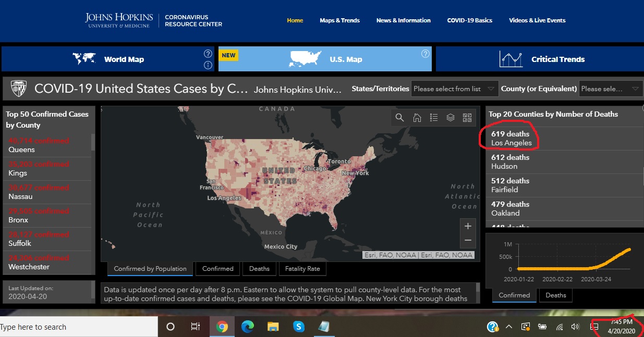Select Suffolk in the confirmed cases list
This screenshot has width=644, height=337.
coord(47,239)
